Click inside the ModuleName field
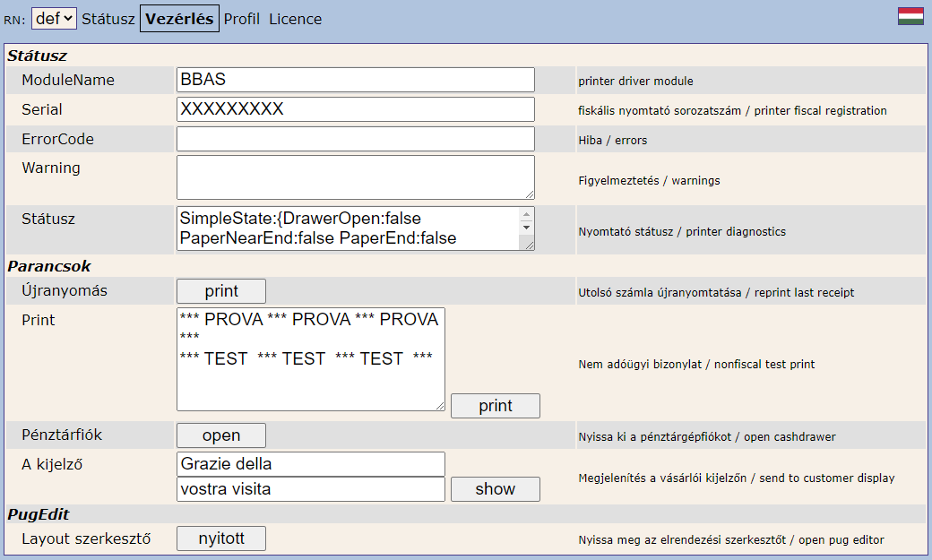This screenshot has height=560, width=932. pos(355,80)
